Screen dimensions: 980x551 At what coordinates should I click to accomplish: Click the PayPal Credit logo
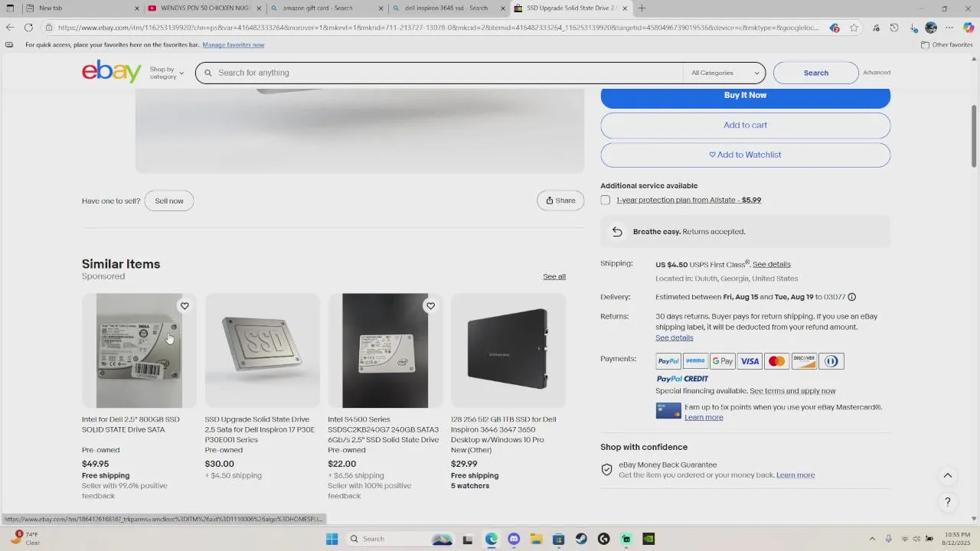682,379
